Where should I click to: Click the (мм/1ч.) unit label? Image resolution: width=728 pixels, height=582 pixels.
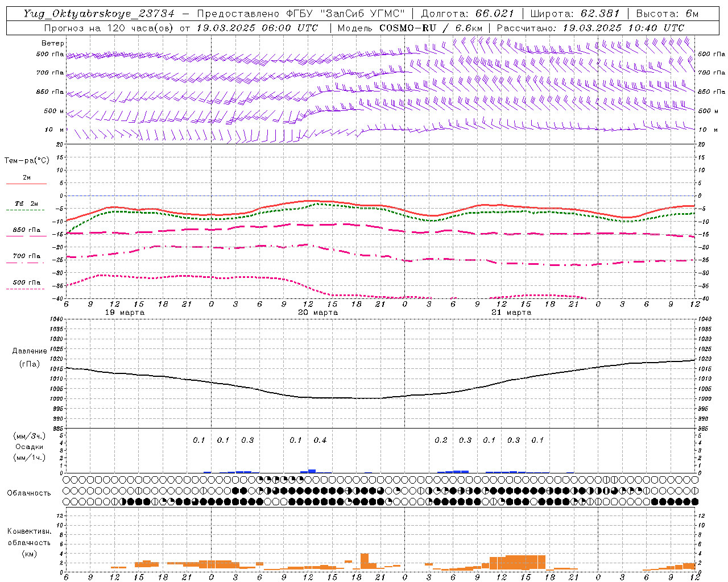[x=29, y=458]
